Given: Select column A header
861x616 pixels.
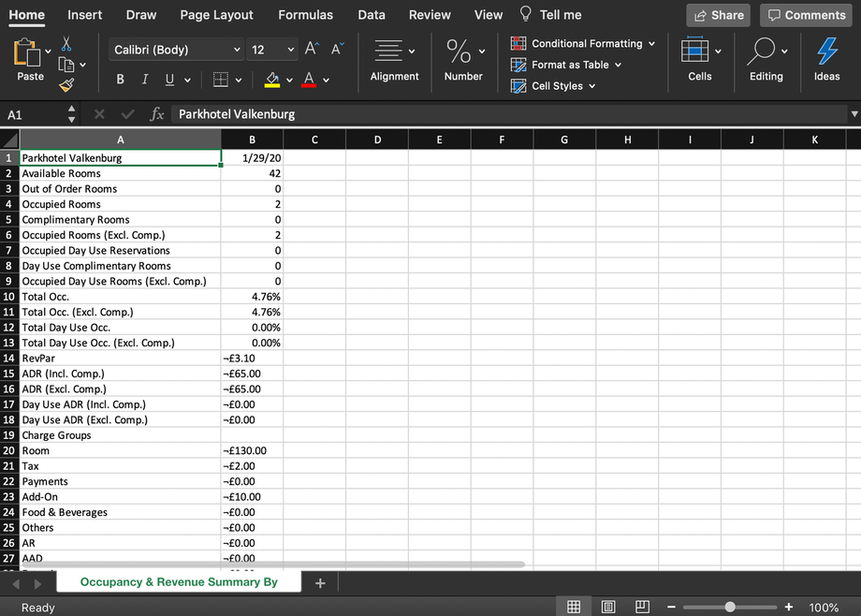Looking at the screenshot, I should [121, 139].
